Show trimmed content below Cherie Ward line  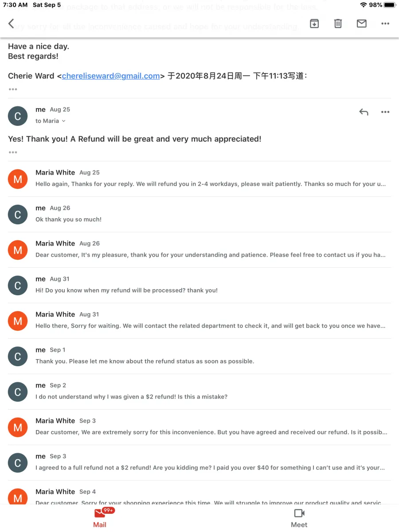13,89
